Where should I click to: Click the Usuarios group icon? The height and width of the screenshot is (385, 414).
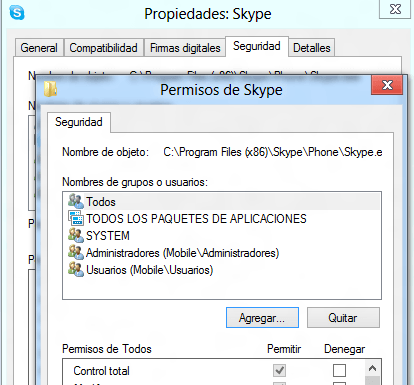pyautogui.click(x=76, y=269)
